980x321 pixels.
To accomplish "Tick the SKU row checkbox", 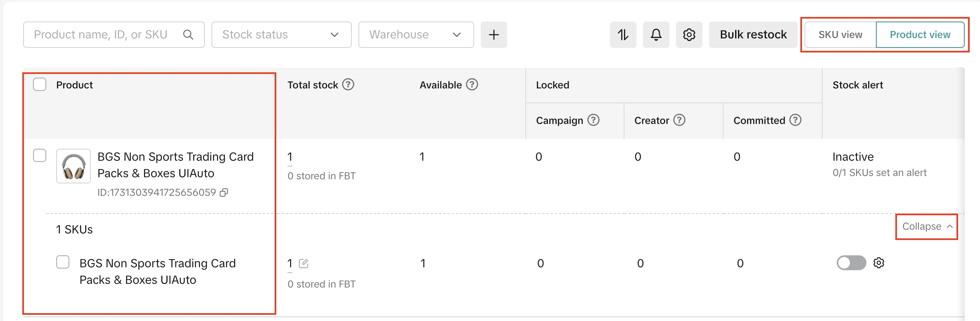I will click(63, 262).
